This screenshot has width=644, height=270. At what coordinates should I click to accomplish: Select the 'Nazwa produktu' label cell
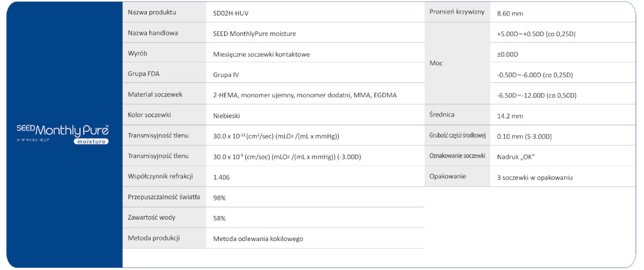(164, 12)
